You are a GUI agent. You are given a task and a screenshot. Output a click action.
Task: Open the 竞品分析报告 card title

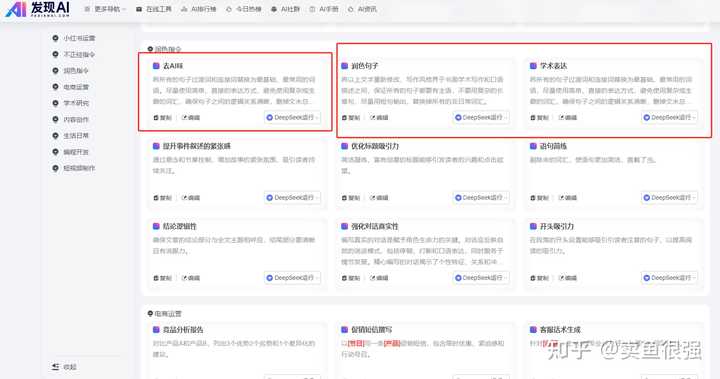click(183, 330)
